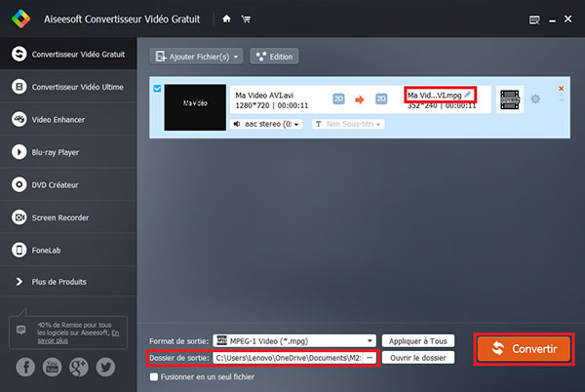Click the home icon in title bar
This screenshot has width=585, height=392.
tap(226, 18)
